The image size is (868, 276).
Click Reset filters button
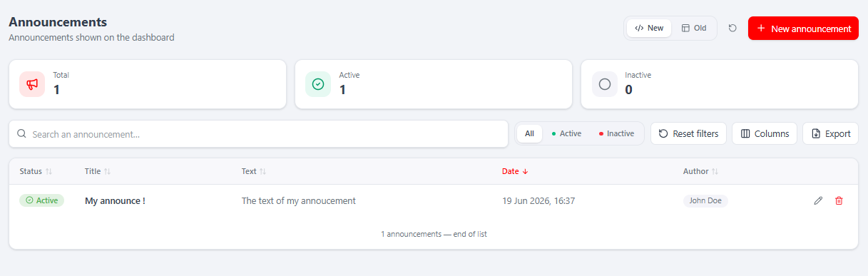[x=688, y=133]
